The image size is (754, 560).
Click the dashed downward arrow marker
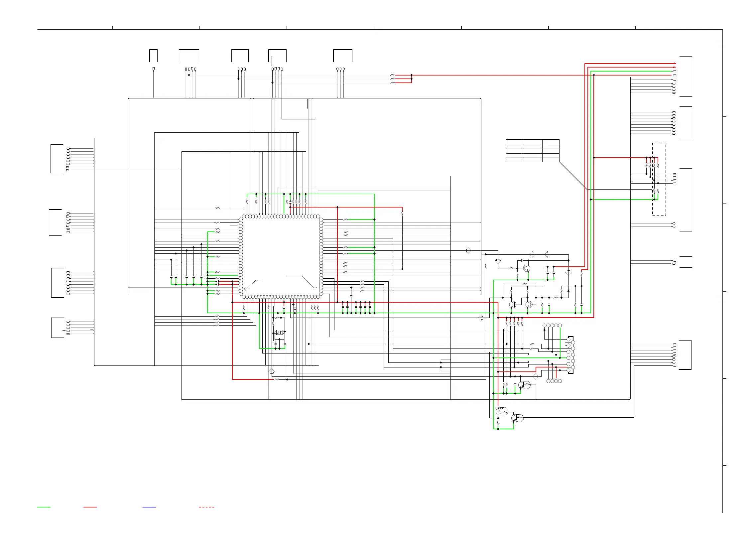coord(568,272)
